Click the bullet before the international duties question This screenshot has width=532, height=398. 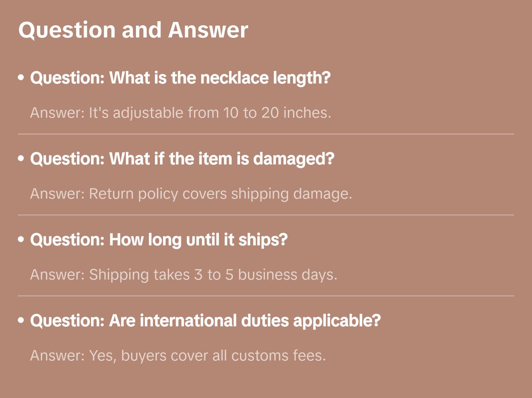(x=21, y=320)
